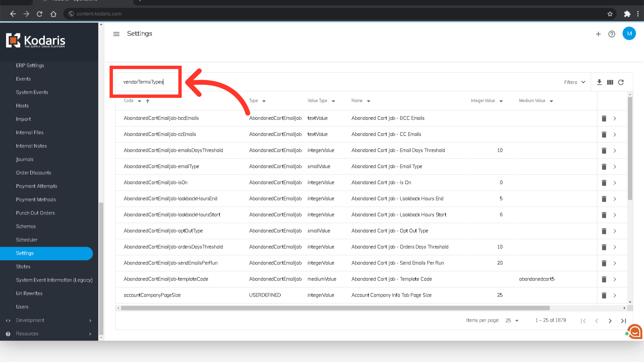Open the items per page dropdown
Viewport: 644px width, 362px height.
pos(512,320)
